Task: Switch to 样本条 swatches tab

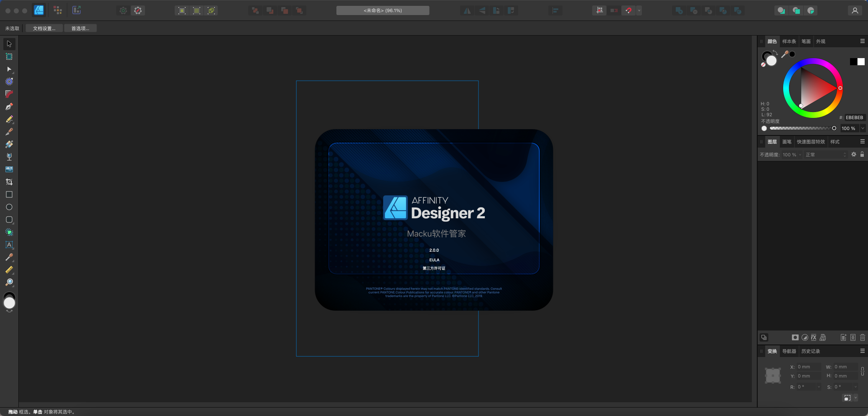Action: 789,41
